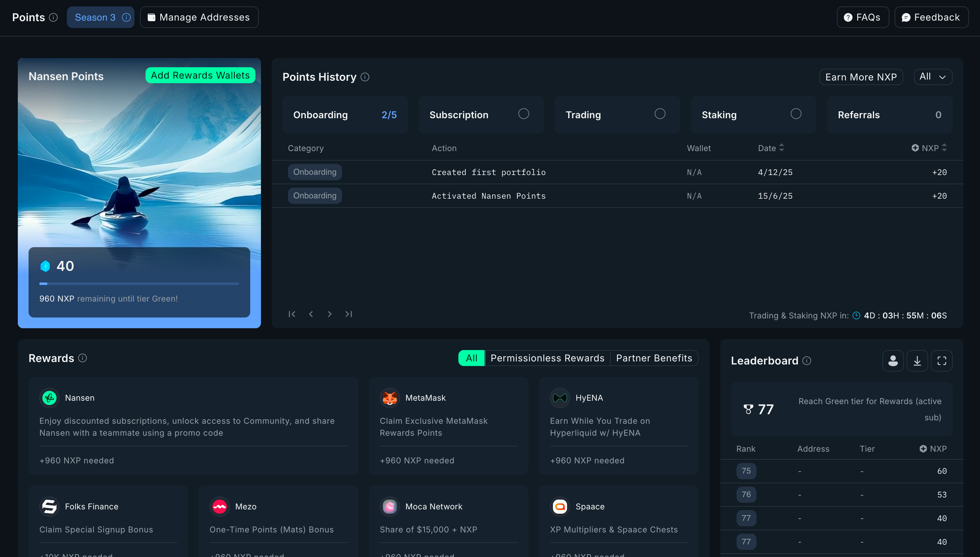Click the NXP icon in Points History header

pyautogui.click(x=915, y=148)
